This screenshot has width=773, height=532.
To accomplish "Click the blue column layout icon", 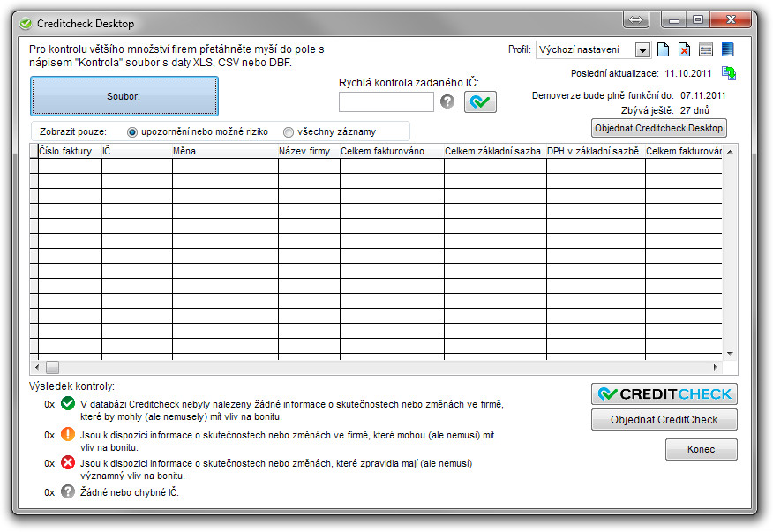I will coord(727,49).
